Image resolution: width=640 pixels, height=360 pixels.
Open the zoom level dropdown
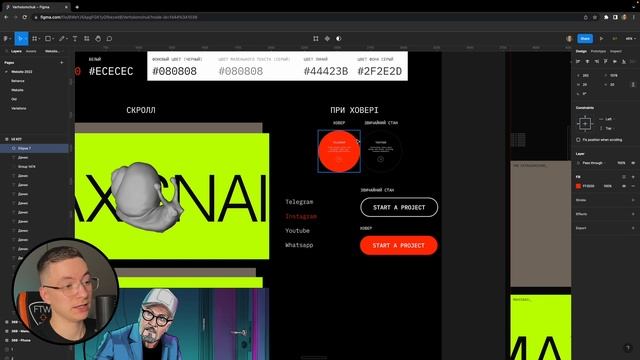point(631,38)
